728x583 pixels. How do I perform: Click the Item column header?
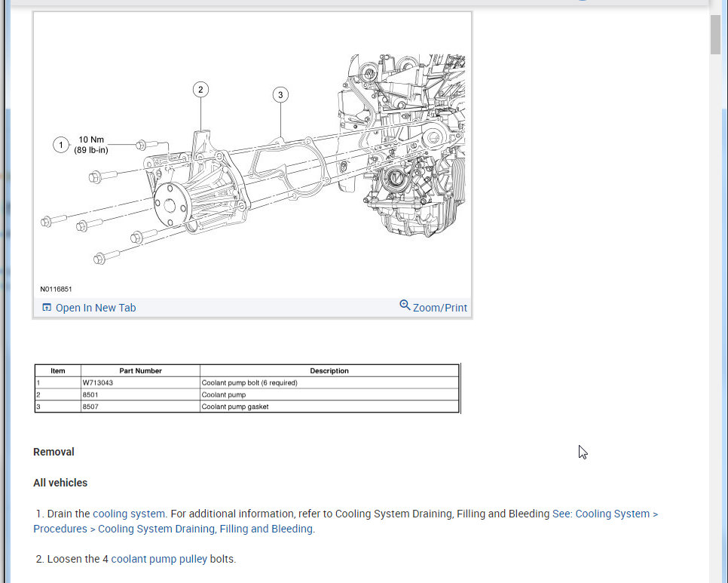57,371
